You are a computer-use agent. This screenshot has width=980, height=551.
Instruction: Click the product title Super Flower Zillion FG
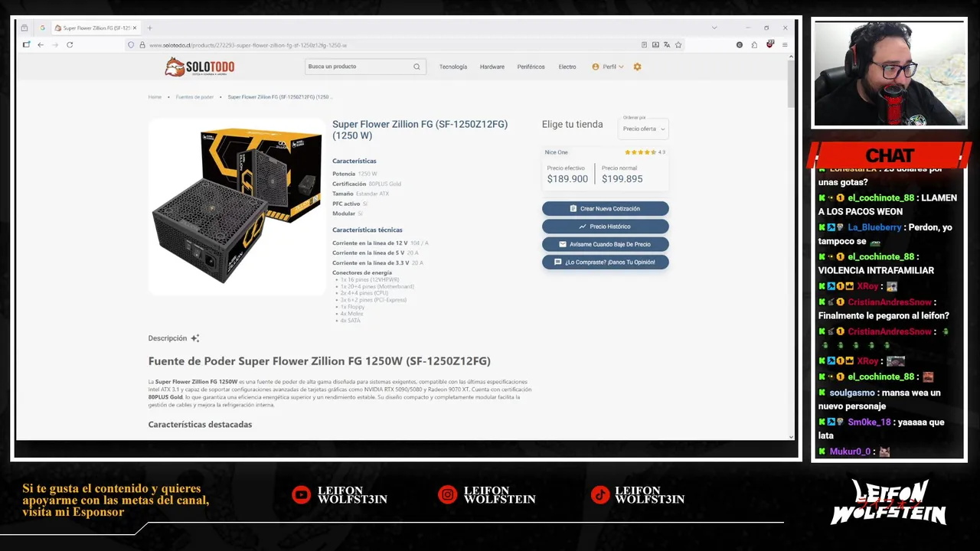click(420, 130)
